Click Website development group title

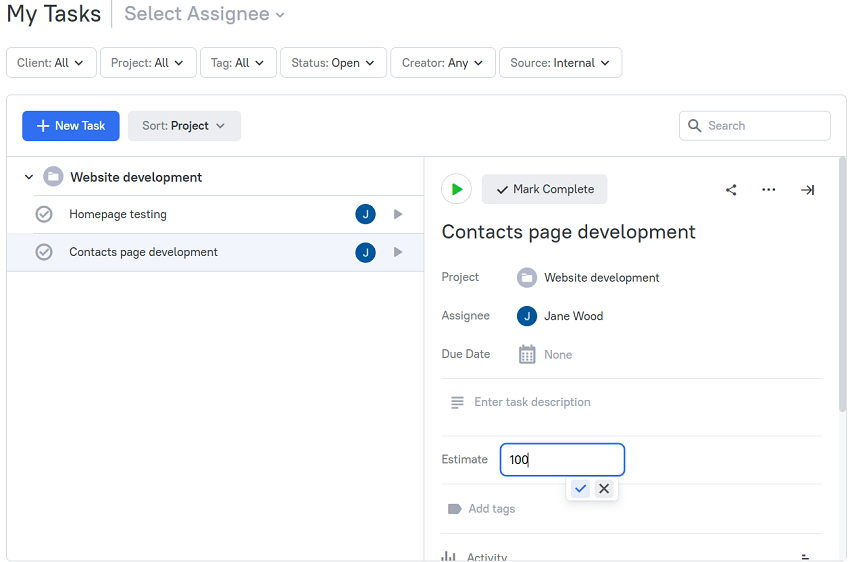click(136, 177)
